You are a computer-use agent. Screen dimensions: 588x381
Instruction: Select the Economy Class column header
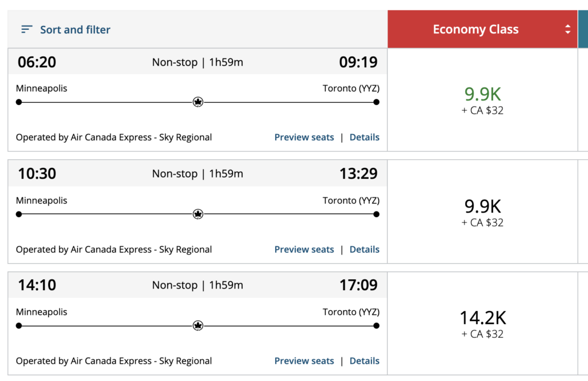point(475,29)
